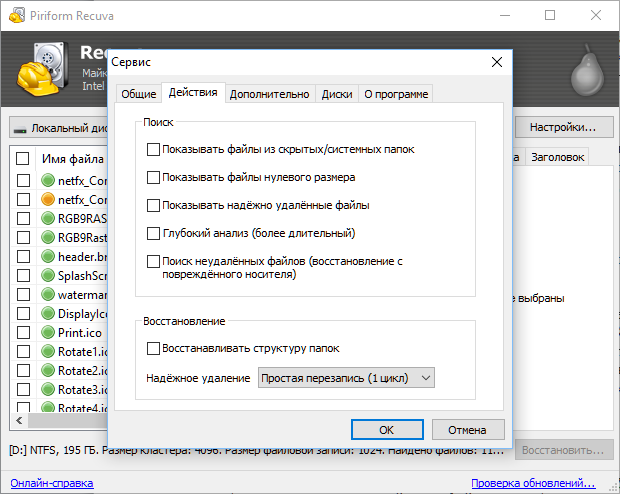This screenshot has height=494, width=620.
Task: Click the file list left scroll arrow
Action: click(x=19, y=420)
